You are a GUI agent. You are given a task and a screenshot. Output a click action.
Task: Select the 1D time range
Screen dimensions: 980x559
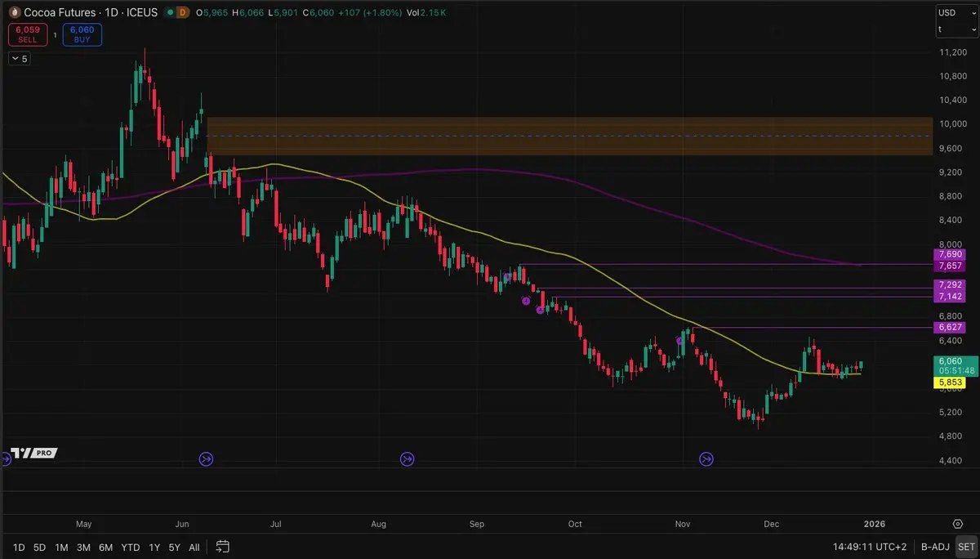pos(19,547)
